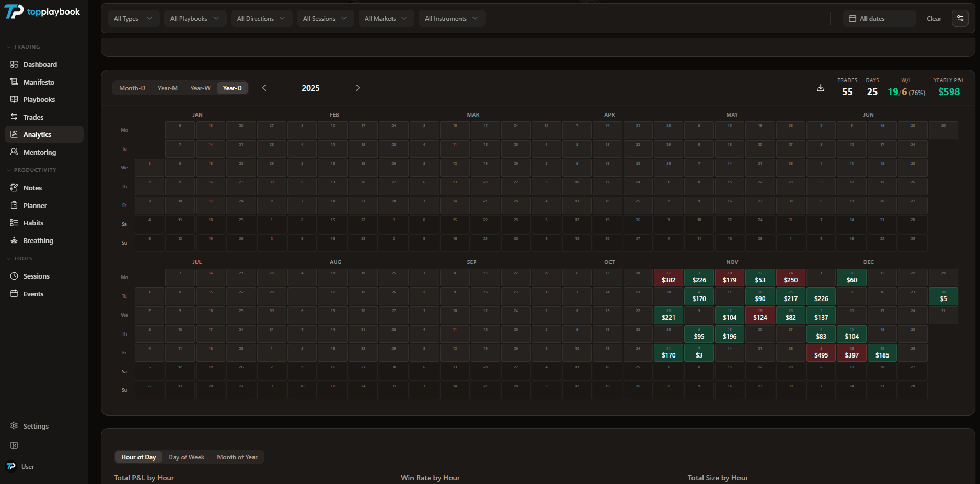Viewport: 980px width, 484px height.
Task: Switch to the Day of Week tab
Action: click(186, 457)
